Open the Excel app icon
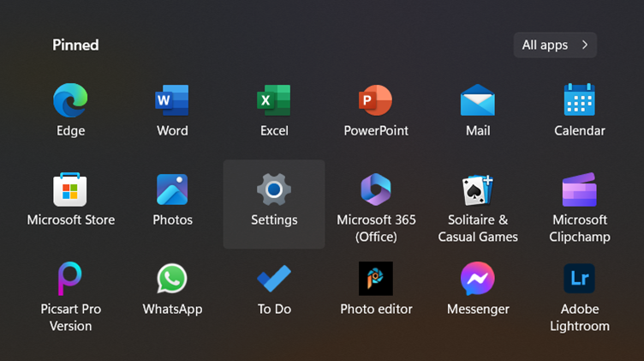This screenshot has height=361, width=644. pos(274,100)
